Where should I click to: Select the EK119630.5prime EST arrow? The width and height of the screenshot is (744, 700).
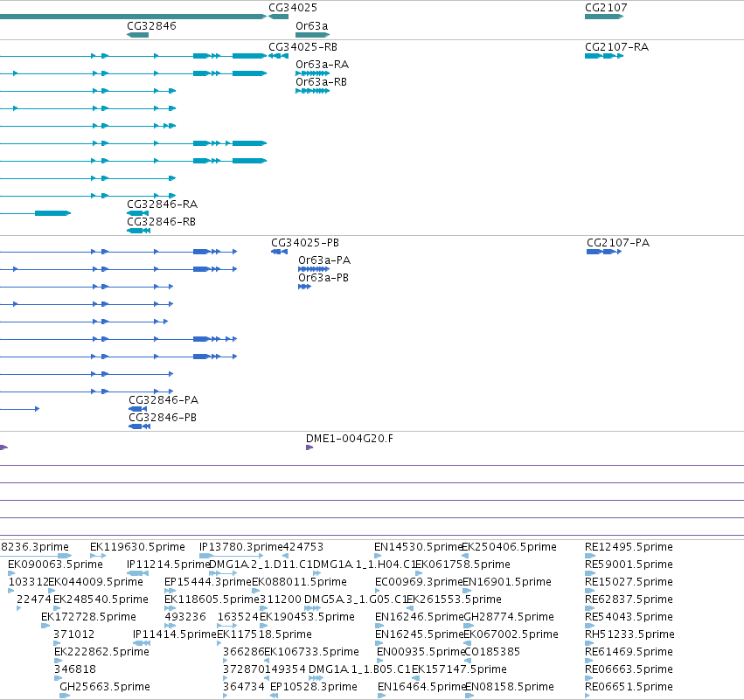(98, 556)
